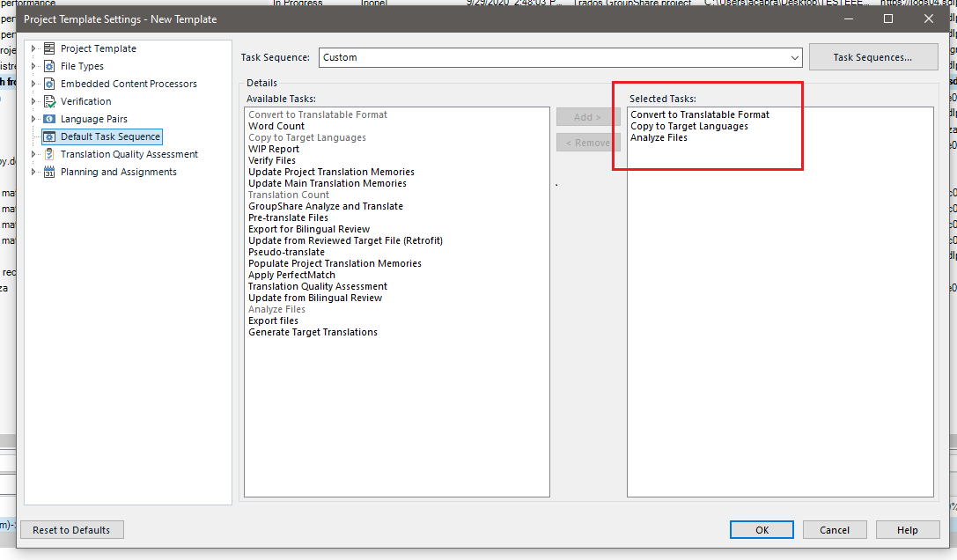This screenshot has width=957, height=560.
Task: Click the Default Task Sequence icon
Action: [49, 136]
